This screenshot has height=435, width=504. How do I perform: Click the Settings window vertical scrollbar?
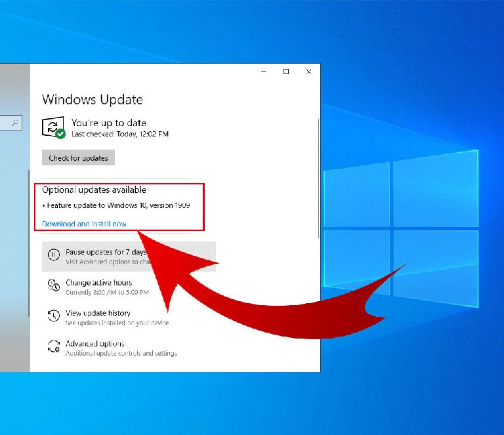pyautogui.click(x=318, y=178)
